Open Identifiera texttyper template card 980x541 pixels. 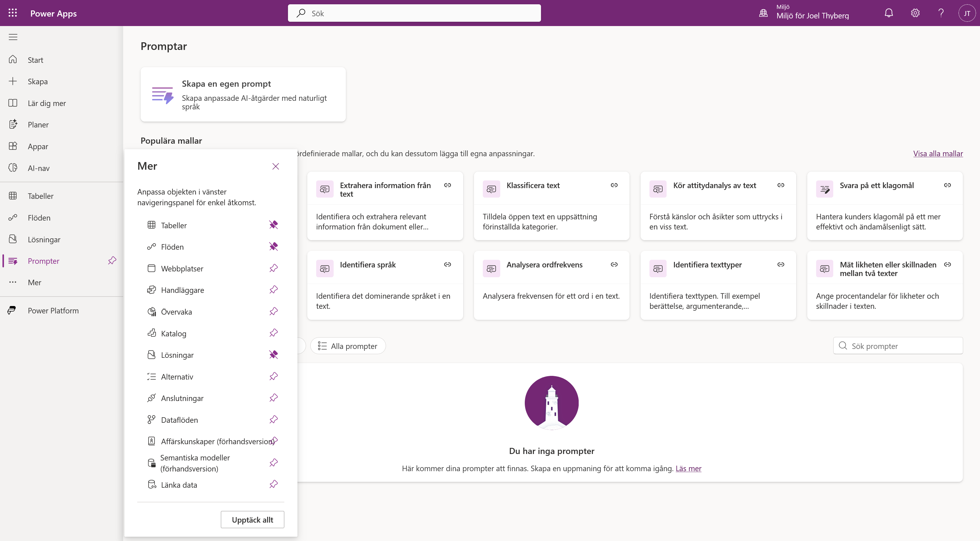pos(718,285)
